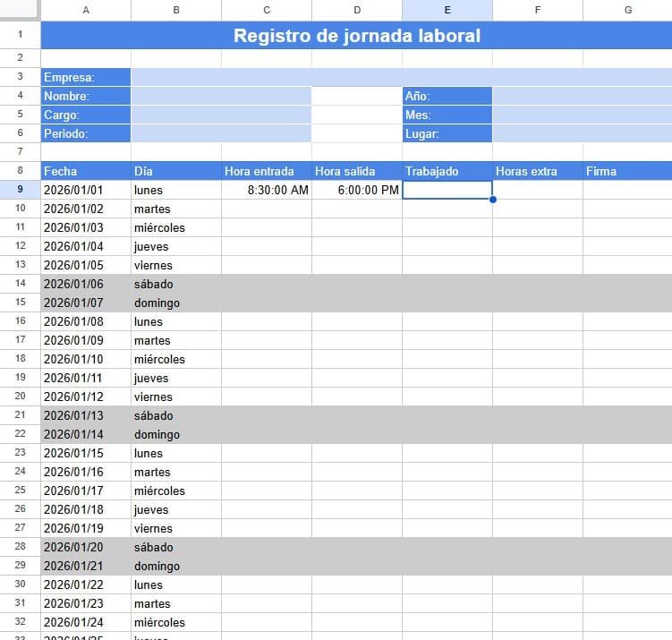Select column G header
672x640 pixels.
pos(628,10)
